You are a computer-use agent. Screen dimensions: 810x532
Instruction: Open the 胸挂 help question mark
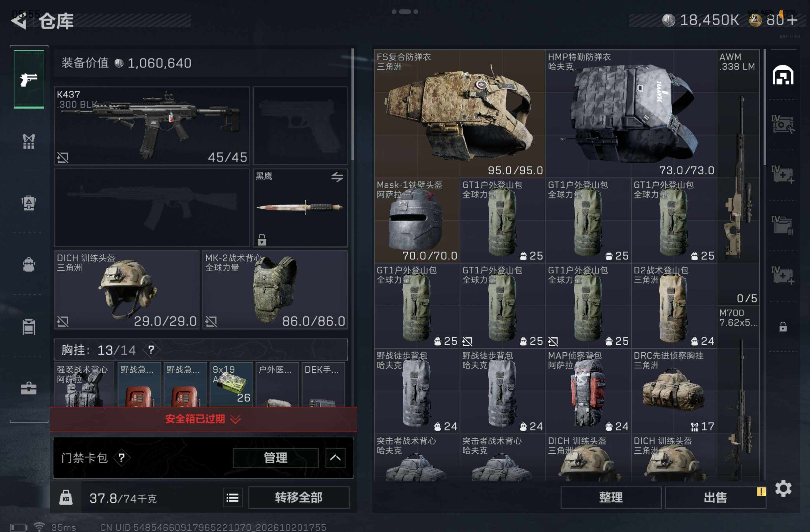click(x=151, y=350)
